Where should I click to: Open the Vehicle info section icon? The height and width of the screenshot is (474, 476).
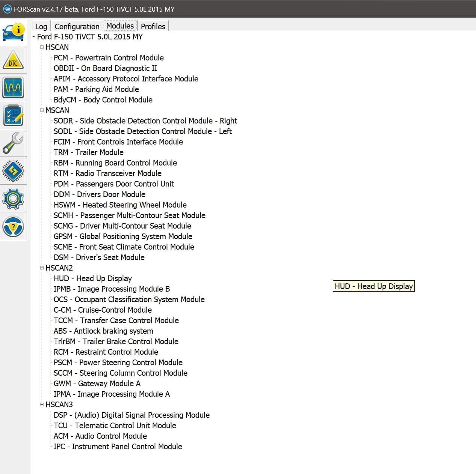click(x=13, y=32)
